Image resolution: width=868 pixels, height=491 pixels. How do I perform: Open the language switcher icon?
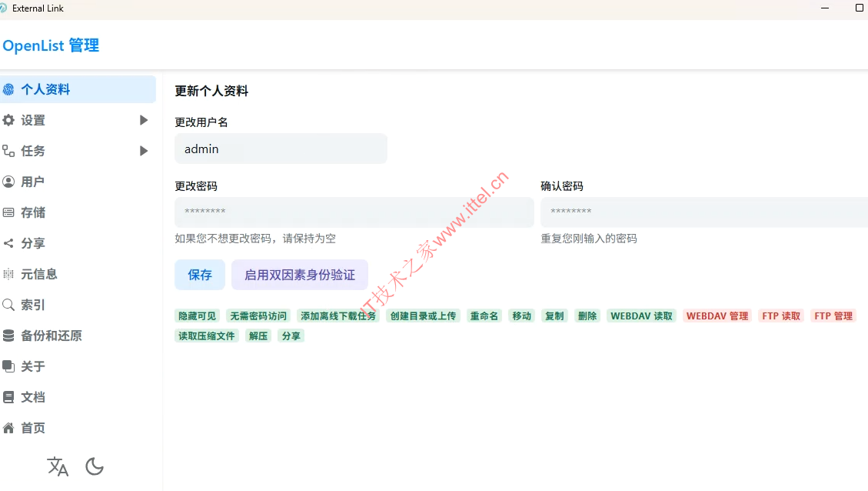tap(58, 466)
